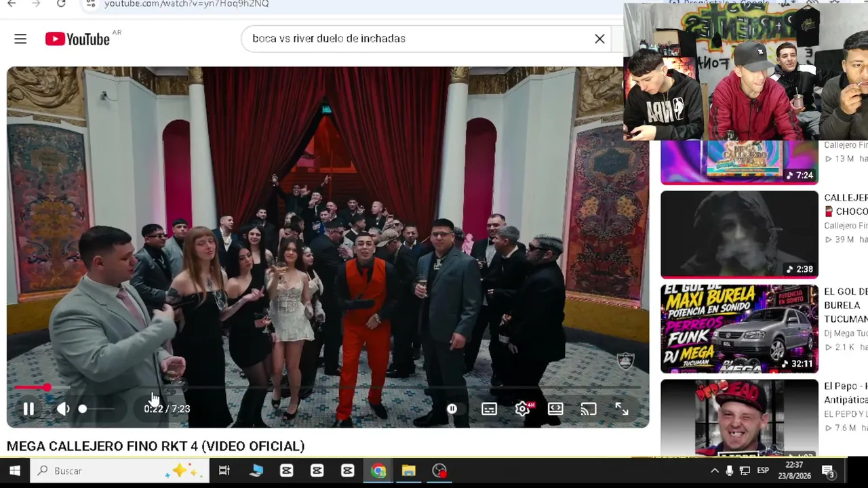Change the ESP input language
The height and width of the screenshot is (488, 868).
[x=763, y=470]
